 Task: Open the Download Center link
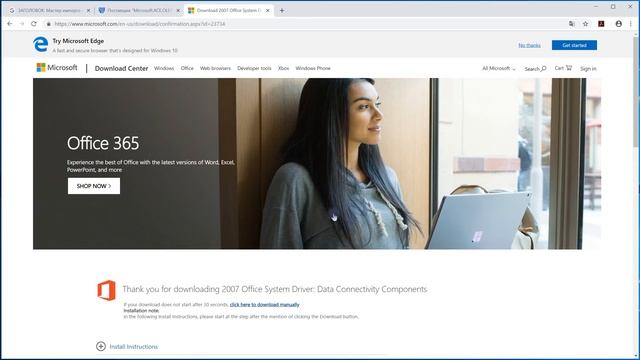pyautogui.click(x=121, y=68)
